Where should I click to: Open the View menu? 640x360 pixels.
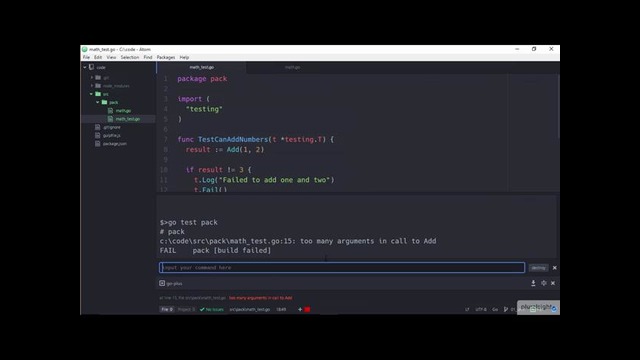(111, 58)
